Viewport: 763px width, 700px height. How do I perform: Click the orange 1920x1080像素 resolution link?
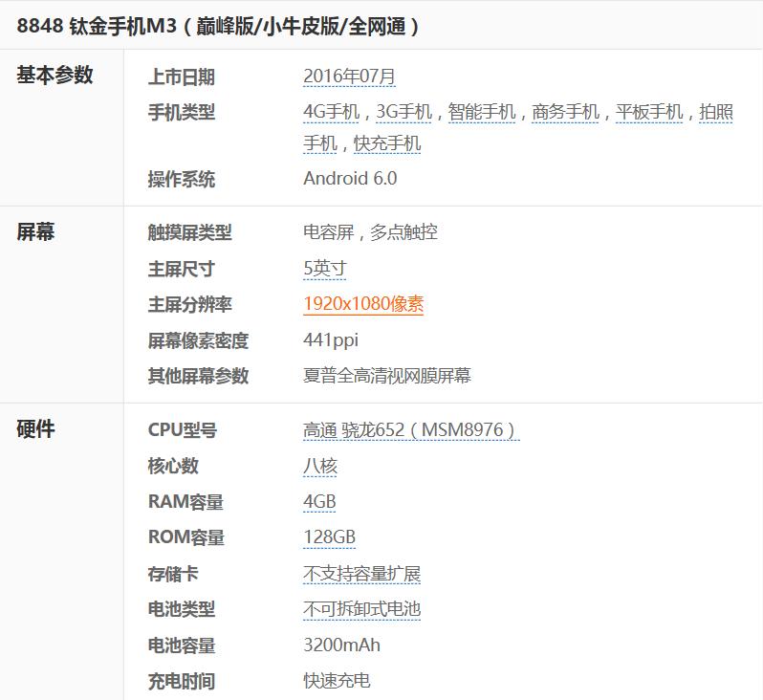(x=363, y=304)
